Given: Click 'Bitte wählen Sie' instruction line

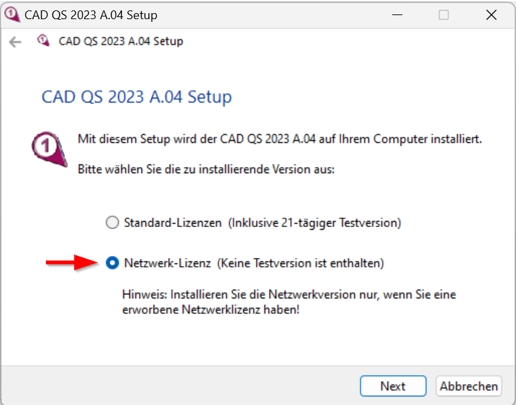Looking at the screenshot, I should 206,169.
